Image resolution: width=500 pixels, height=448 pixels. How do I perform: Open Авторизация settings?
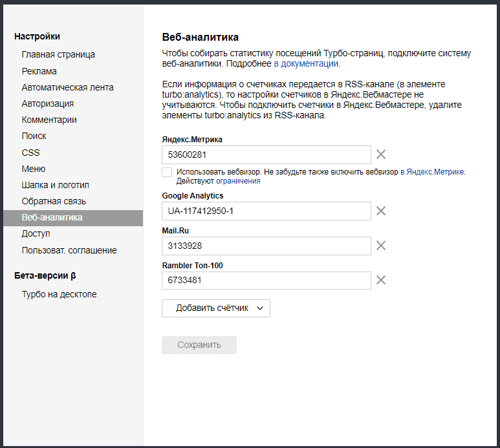(48, 103)
